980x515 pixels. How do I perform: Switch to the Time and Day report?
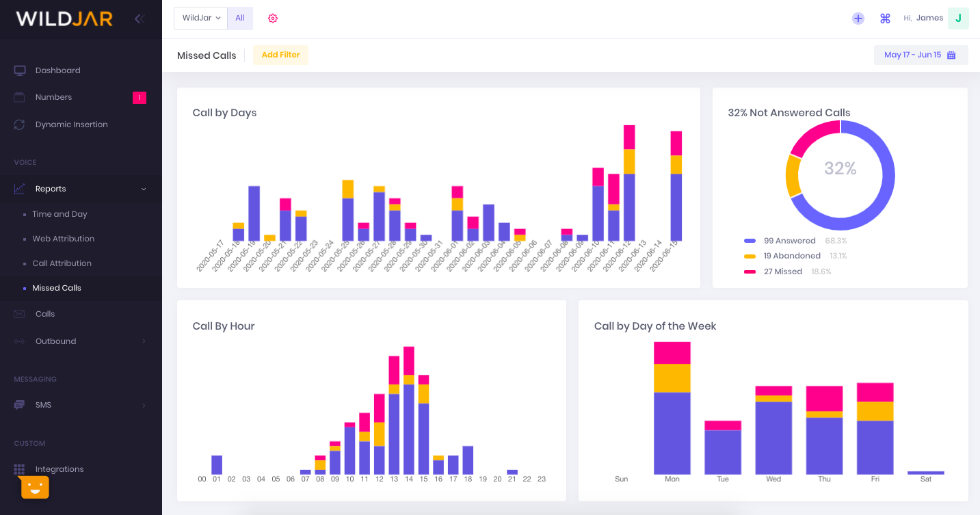(x=60, y=213)
